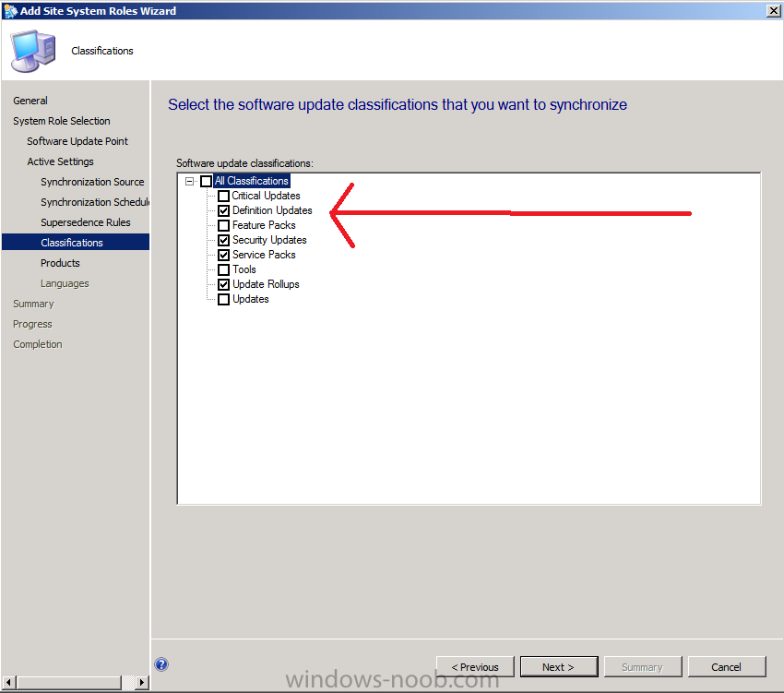Select the Service Packs label text

point(264,255)
